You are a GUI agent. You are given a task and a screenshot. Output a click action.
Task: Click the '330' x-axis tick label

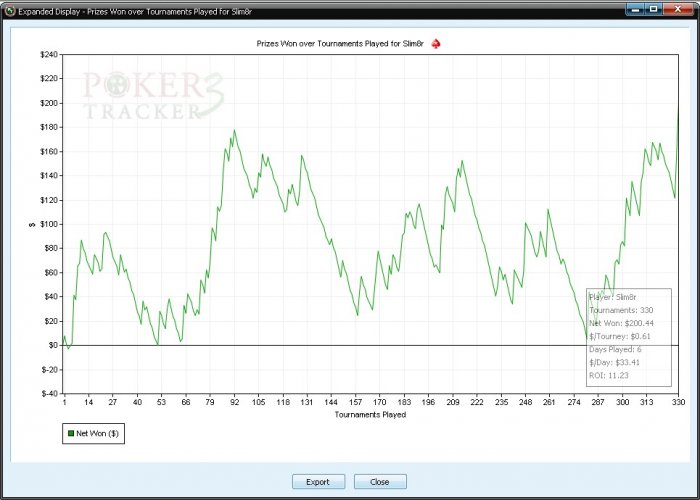click(678, 402)
